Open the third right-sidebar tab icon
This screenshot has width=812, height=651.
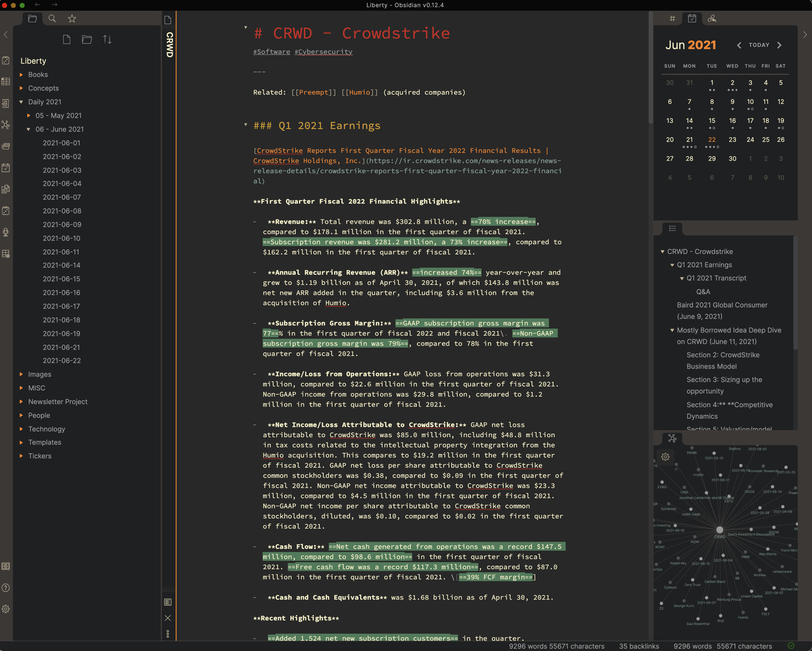(712, 19)
